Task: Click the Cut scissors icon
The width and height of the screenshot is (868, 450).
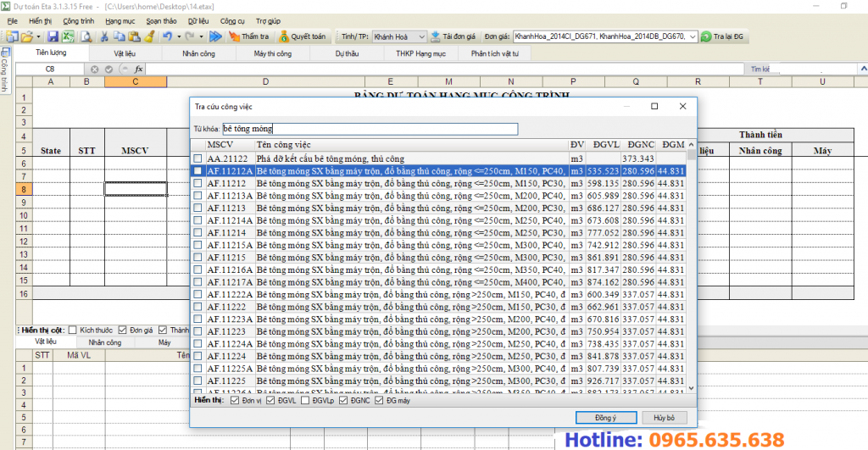Action: [x=104, y=36]
